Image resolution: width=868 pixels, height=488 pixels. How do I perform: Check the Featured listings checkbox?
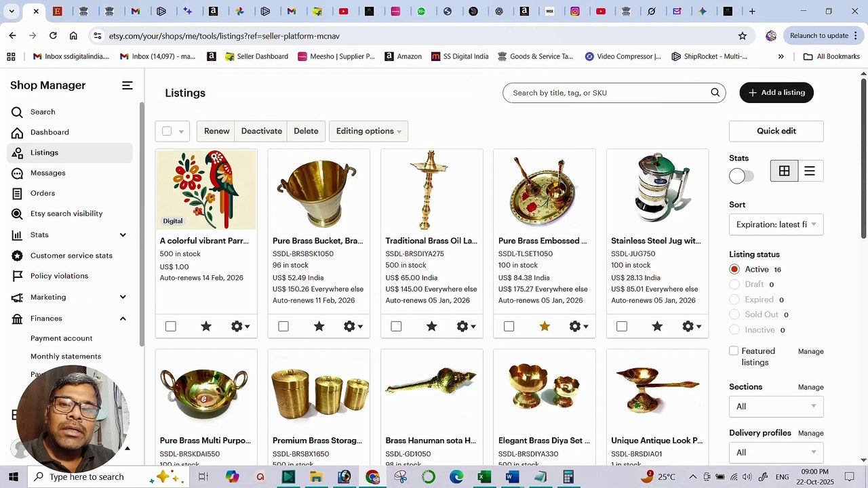[734, 351]
